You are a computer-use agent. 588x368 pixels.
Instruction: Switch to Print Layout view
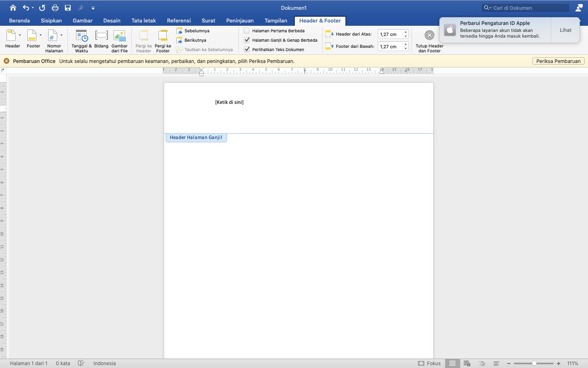[x=452, y=363]
